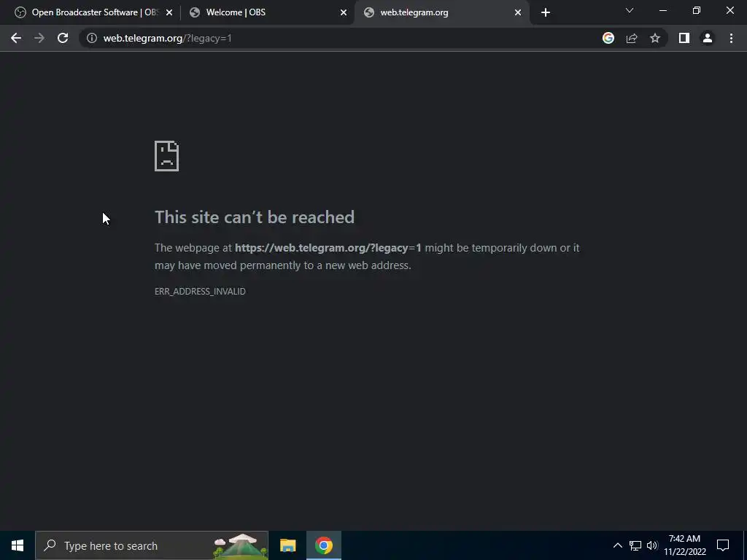The width and height of the screenshot is (747, 560).
Task: Open the browser side panel
Action: point(684,38)
